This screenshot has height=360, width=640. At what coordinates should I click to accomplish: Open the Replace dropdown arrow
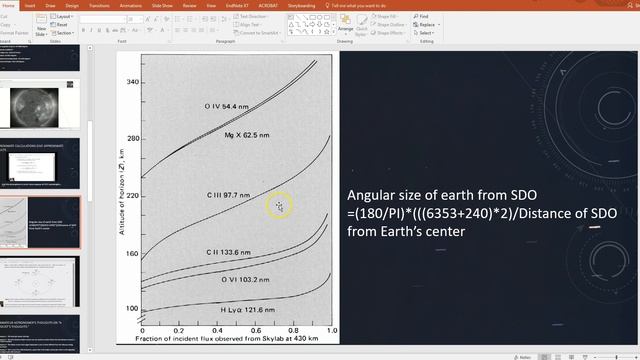(439, 24)
